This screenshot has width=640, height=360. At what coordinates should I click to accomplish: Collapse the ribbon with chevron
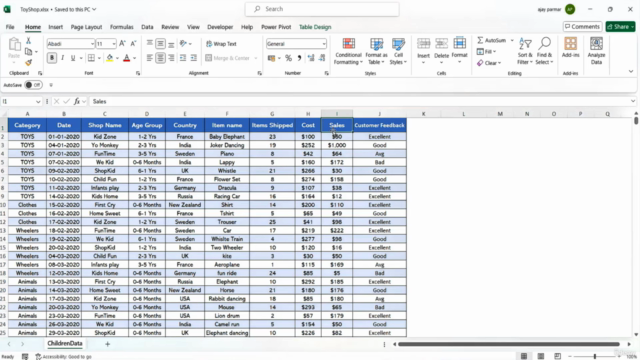tap(631, 71)
